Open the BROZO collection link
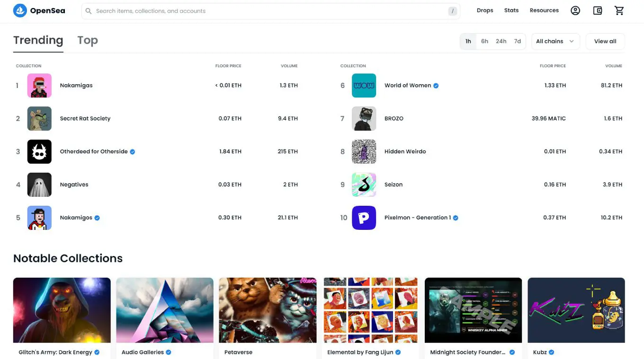644x359 pixels. click(x=394, y=119)
